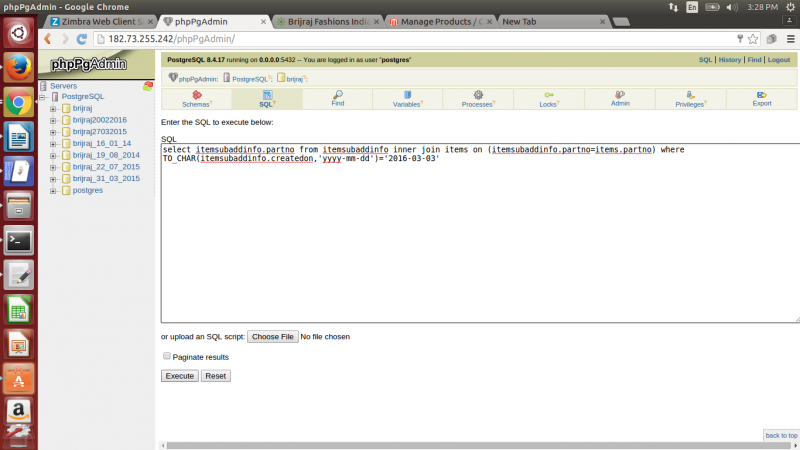Select brijraj_16_01_14 database in tree

tap(102, 143)
